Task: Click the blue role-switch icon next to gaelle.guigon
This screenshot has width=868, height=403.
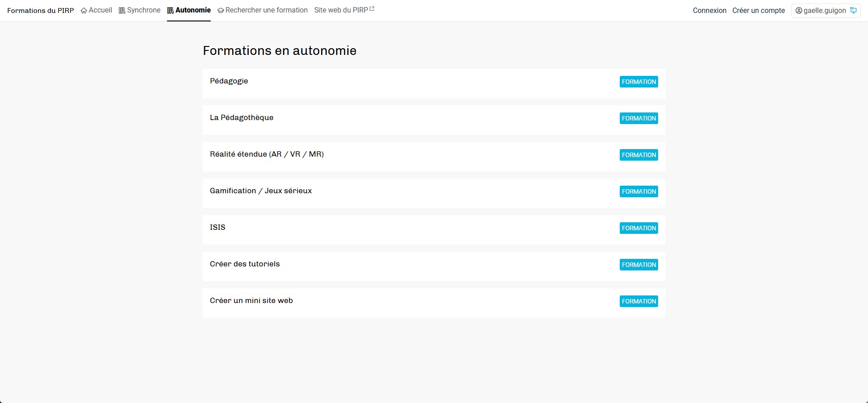Action: click(853, 10)
